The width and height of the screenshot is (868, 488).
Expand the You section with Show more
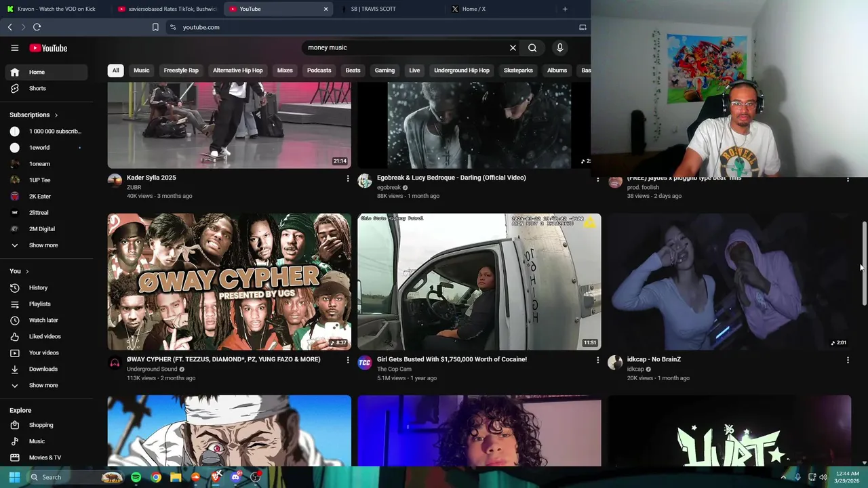click(46, 385)
